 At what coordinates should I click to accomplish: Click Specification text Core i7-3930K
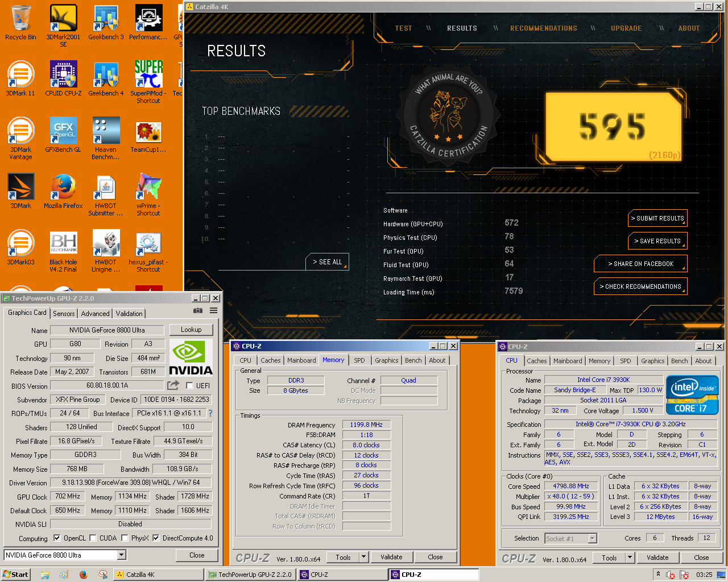631,424
